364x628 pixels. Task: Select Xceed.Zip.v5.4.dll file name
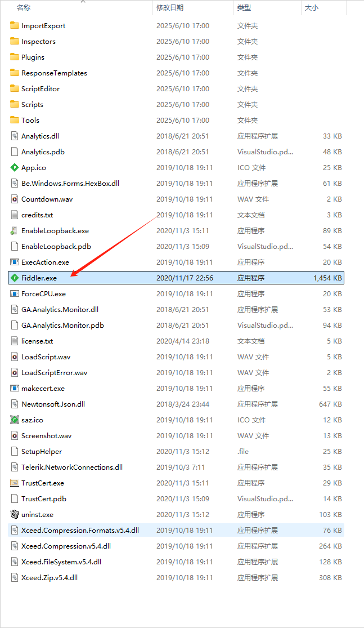coord(50,577)
